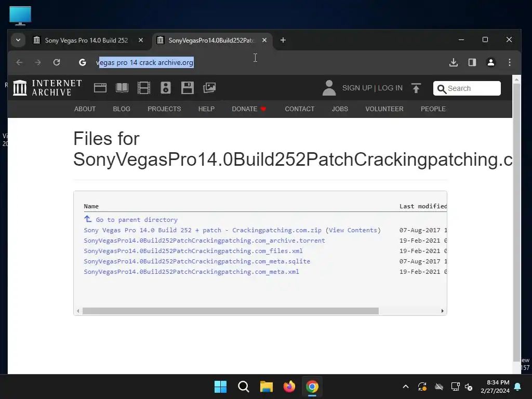532x399 pixels.
Task: Click the page vertical scrollbar
Action: click(516, 222)
